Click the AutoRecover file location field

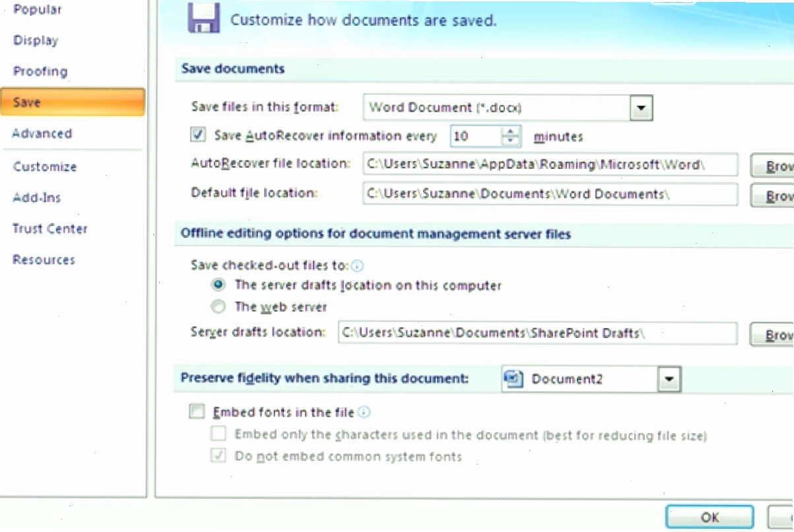pos(550,165)
